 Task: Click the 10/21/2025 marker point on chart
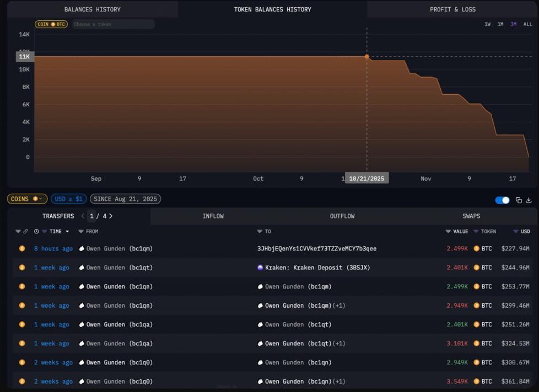tap(366, 56)
